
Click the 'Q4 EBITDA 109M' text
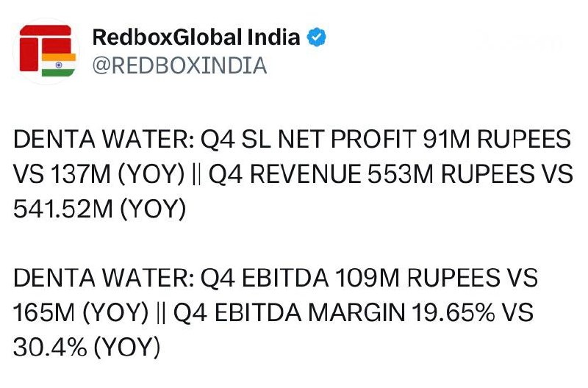(x=301, y=278)
